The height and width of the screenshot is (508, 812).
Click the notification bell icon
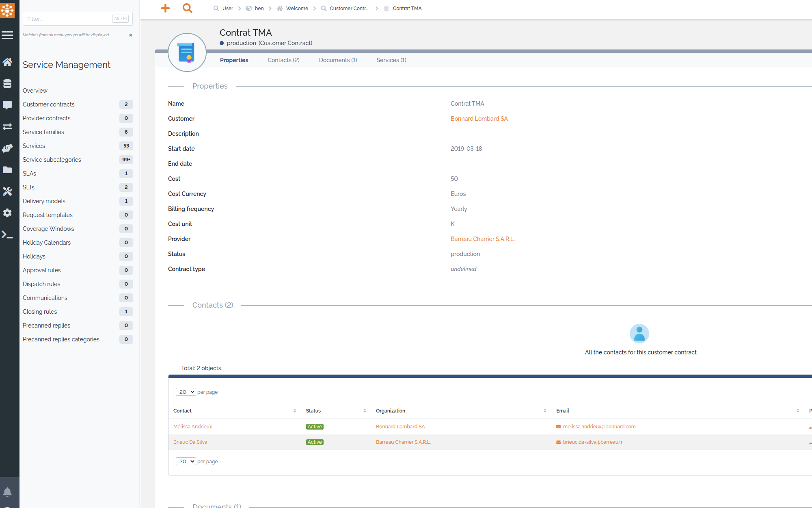(8, 492)
